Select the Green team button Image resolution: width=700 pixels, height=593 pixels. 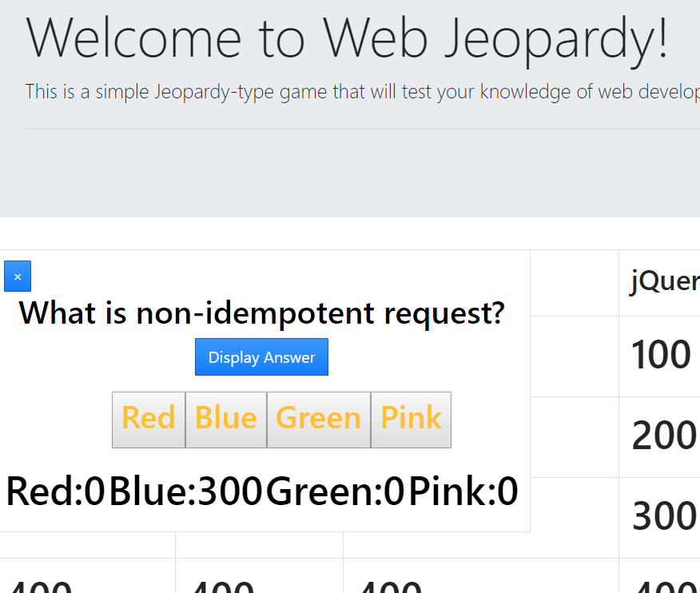(x=318, y=419)
